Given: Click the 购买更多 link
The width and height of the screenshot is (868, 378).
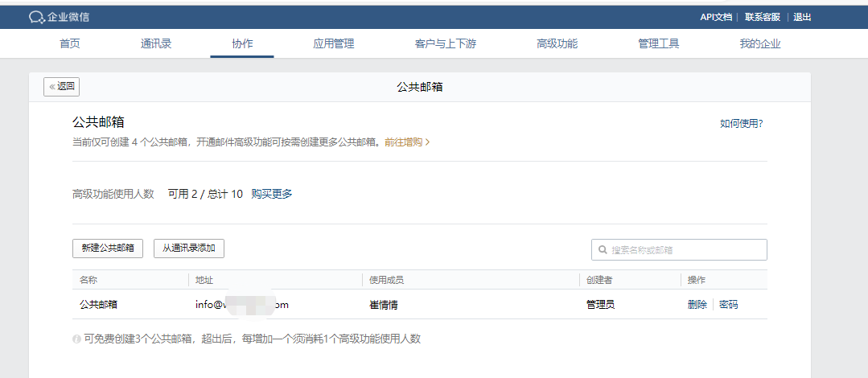Looking at the screenshot, I should coord(272,194).
